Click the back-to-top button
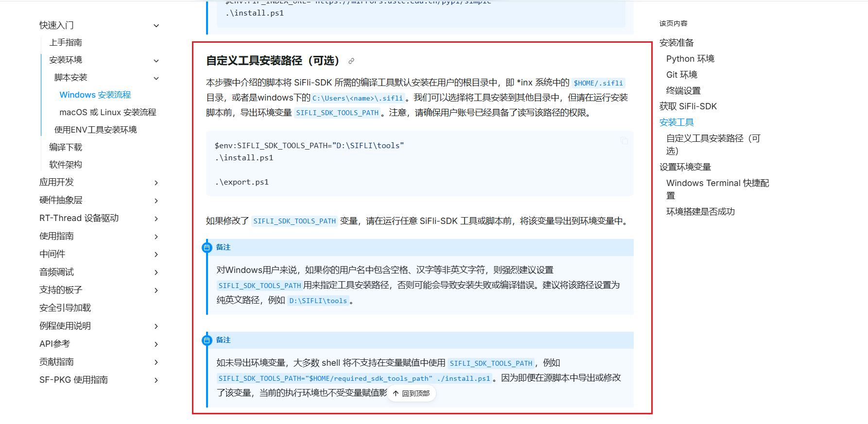This screenshot has height=424, width=868. (412, 393)
